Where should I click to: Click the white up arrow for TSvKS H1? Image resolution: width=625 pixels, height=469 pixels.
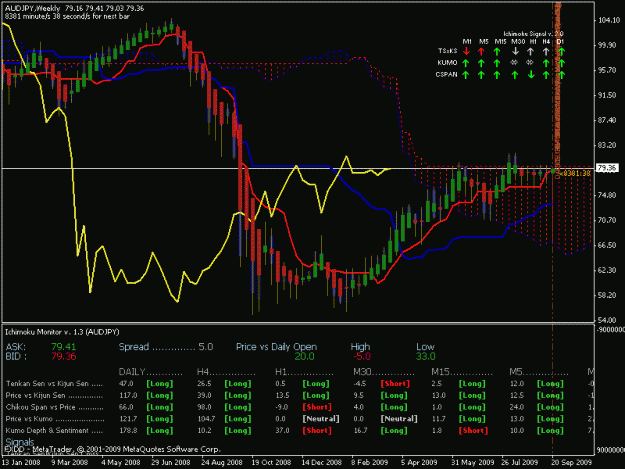[x=531, y=51]
